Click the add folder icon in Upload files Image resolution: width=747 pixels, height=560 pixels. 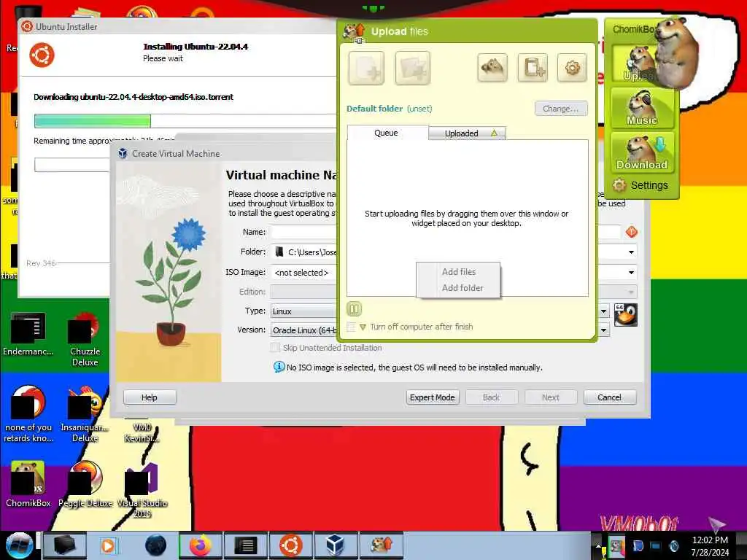click(x=413, y=68)
